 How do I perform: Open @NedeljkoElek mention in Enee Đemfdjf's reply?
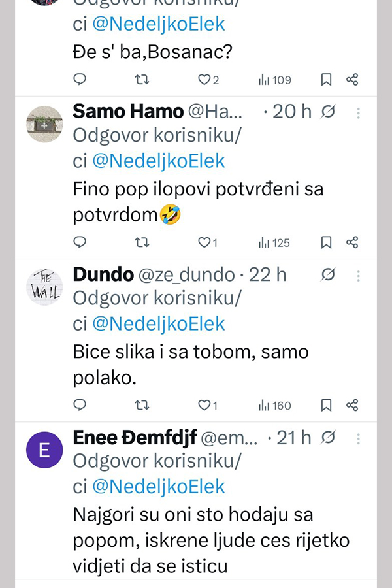[158, 487]
